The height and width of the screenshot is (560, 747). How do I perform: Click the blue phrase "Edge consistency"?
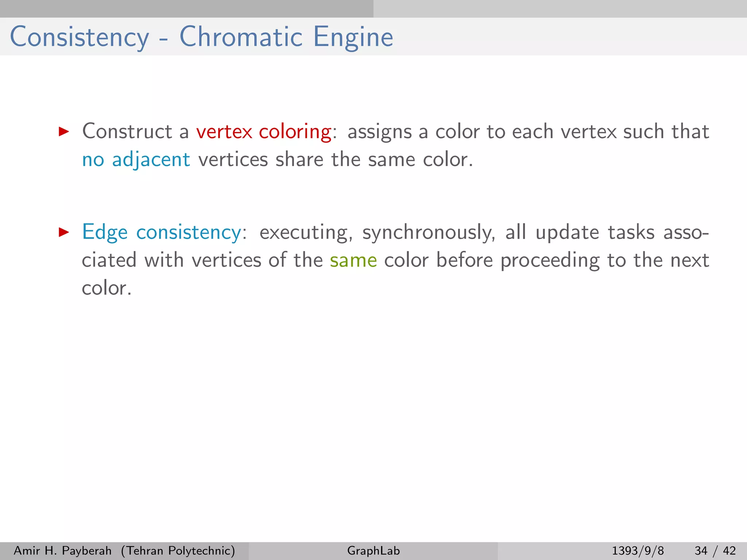(162, 232)
